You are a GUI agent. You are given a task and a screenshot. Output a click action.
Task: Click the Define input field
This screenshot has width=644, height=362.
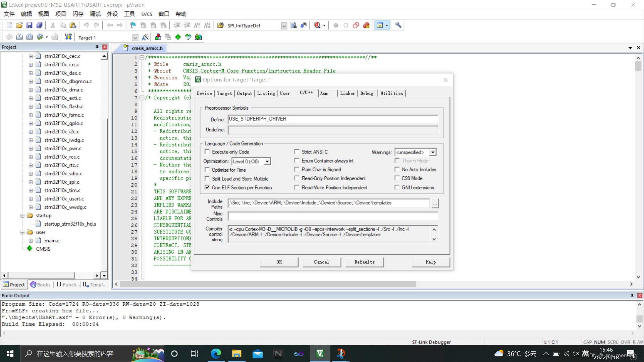click(x=332, y=119)
